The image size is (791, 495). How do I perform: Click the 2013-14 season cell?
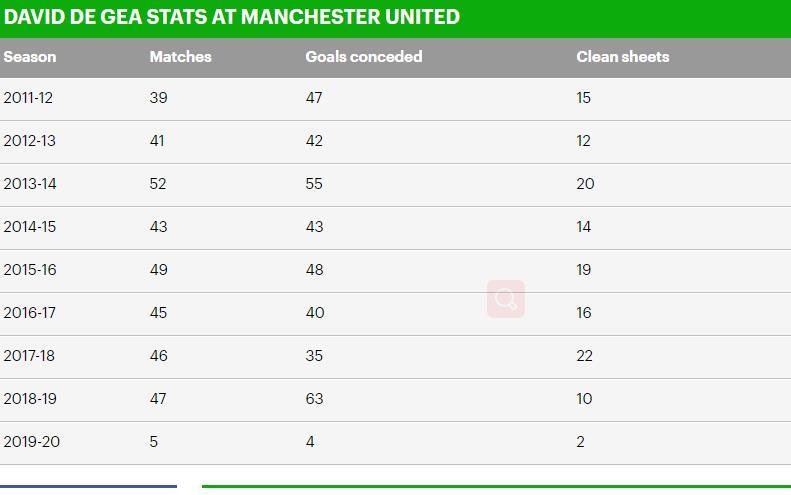pyautogui.click(x=29, y=184)
